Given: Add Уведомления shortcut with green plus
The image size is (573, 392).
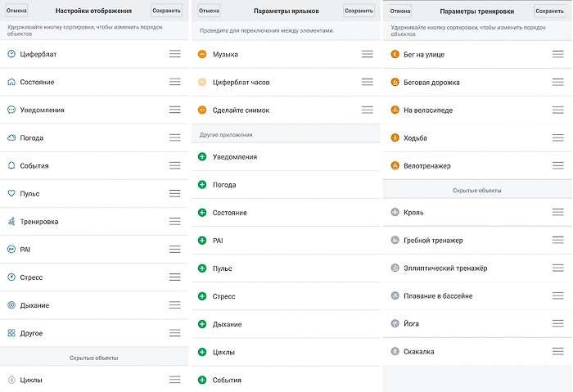Looking at the screenshot, I should click(202, 156).
